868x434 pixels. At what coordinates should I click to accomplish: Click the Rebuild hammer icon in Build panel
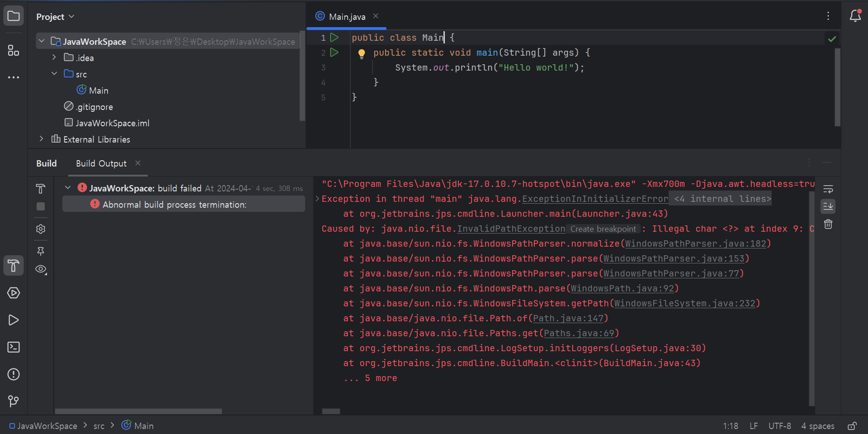coord(41,189)
